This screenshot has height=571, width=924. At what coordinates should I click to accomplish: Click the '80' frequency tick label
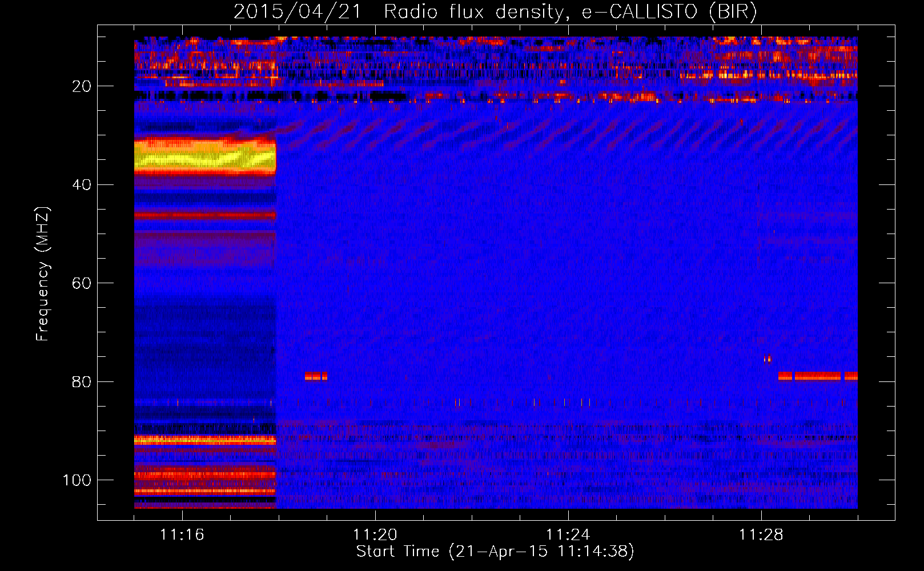(x=82, y=381)
